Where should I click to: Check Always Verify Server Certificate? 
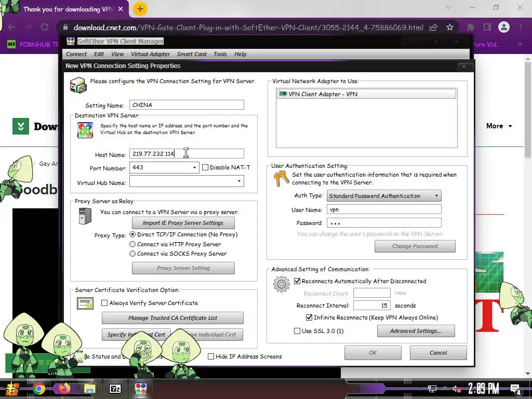[x=104, y=303]
